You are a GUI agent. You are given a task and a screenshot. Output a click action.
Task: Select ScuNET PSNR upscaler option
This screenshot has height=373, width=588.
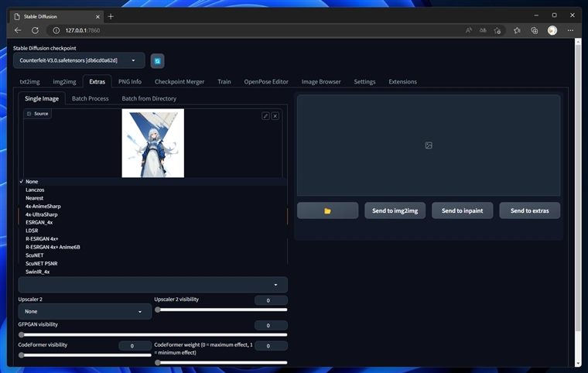tap(153, 263)
